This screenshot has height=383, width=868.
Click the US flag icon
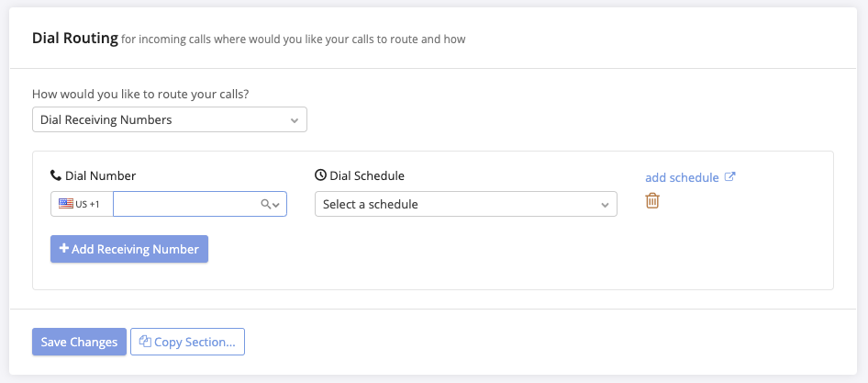pyautogui.click(x=66, y=203)
